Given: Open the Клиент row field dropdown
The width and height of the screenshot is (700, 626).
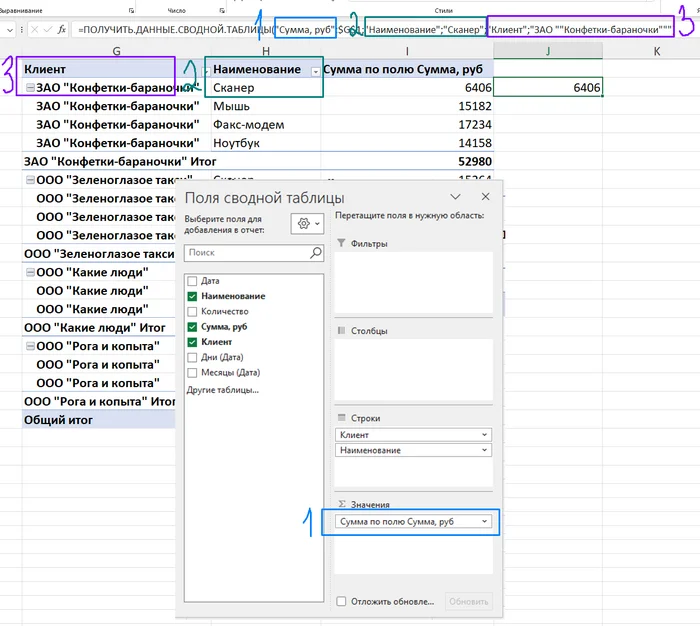Looking at the screenshot, I should point(485,435).
